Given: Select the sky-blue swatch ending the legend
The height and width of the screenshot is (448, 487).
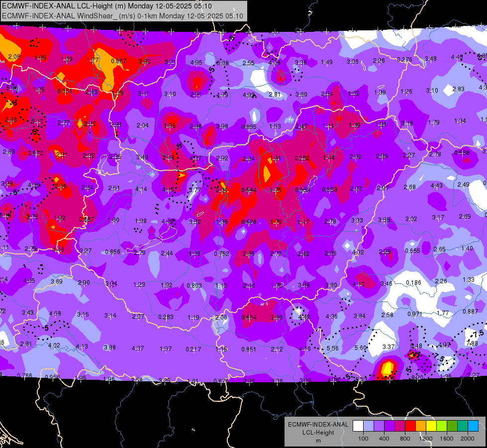Looking at the screenshot, I should tap(473, 426).
